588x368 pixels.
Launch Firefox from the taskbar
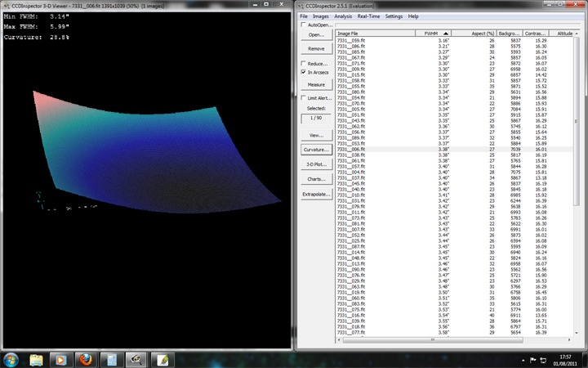tap(86, 360)
